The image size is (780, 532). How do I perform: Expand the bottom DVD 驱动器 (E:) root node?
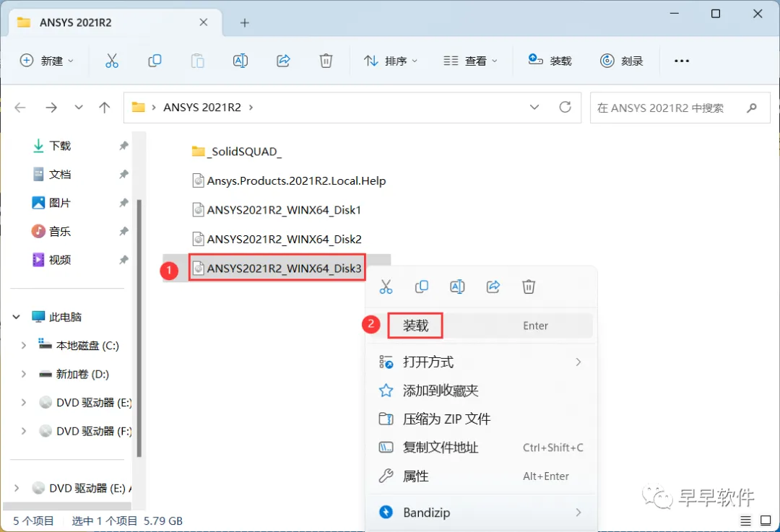coord(17,488)
